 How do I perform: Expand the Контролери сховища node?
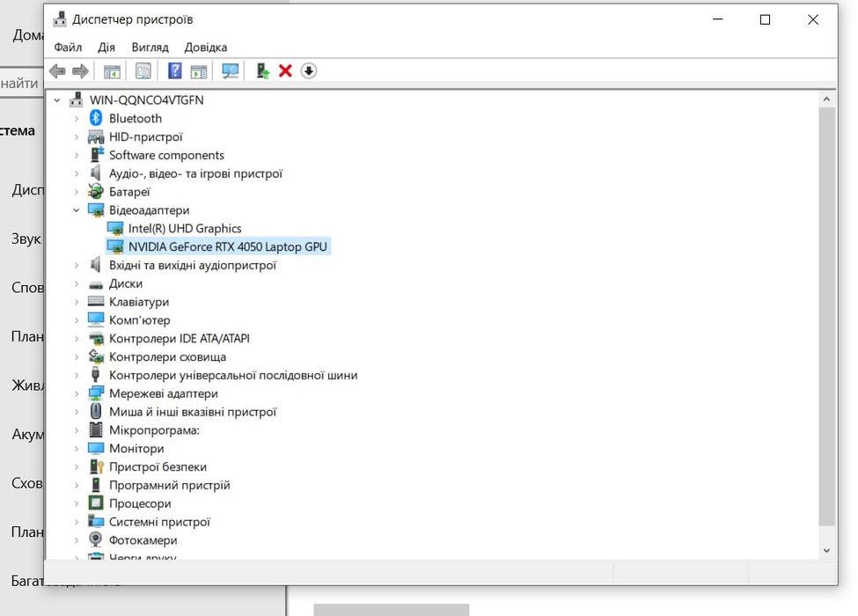77,356
